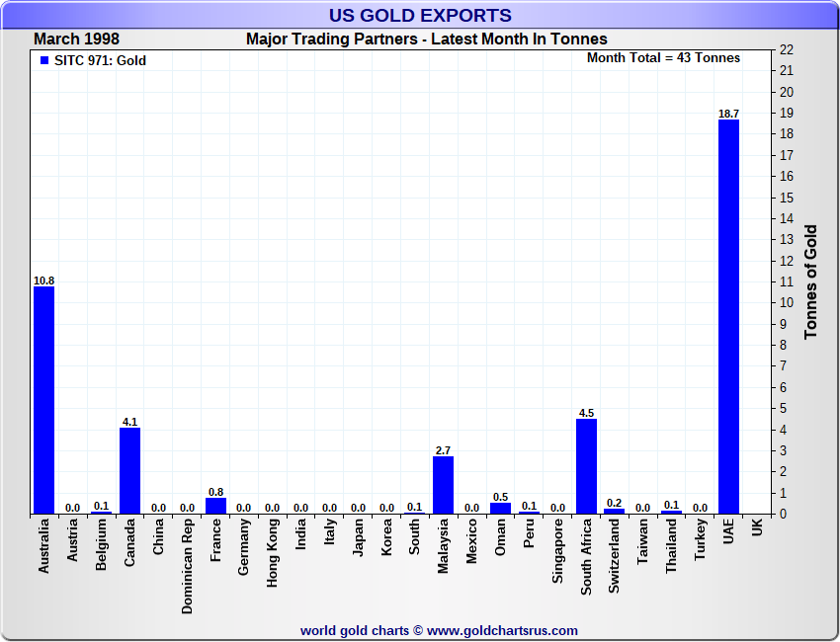Click the '4.5' value above South Africa

pos(586,413)
